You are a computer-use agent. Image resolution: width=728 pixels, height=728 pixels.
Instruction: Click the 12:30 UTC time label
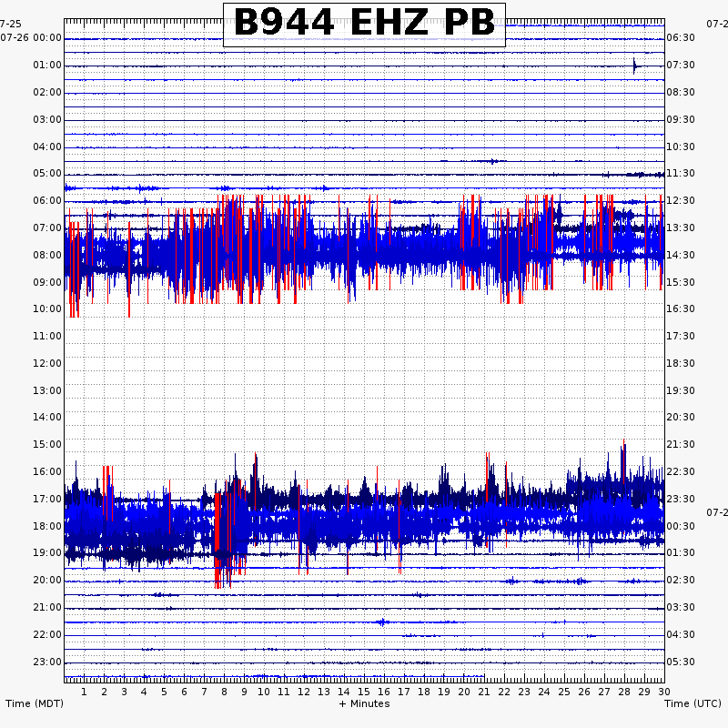pos(681,200)
